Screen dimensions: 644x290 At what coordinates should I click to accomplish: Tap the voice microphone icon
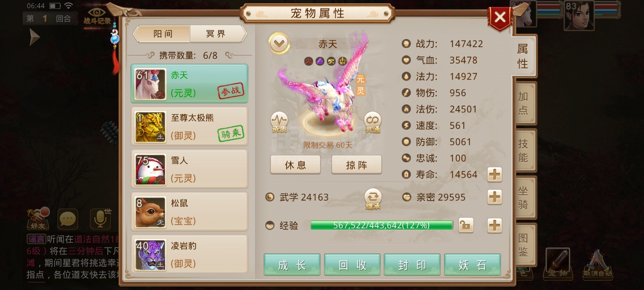(x=100, y=219)
